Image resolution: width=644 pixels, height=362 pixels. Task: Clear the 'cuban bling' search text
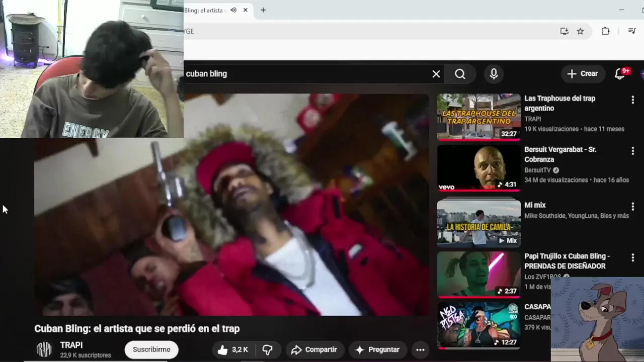click(x=436, y=74)
